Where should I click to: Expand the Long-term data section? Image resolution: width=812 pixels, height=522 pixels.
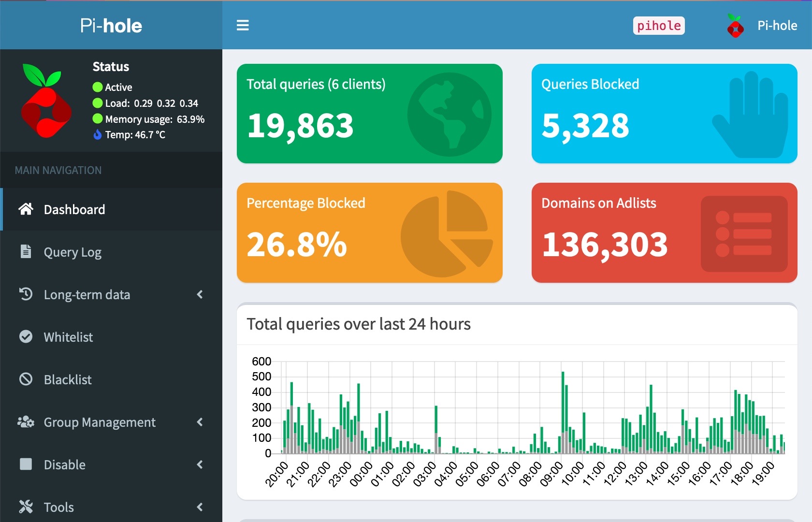pyautogui.click(x=200, y=294)
